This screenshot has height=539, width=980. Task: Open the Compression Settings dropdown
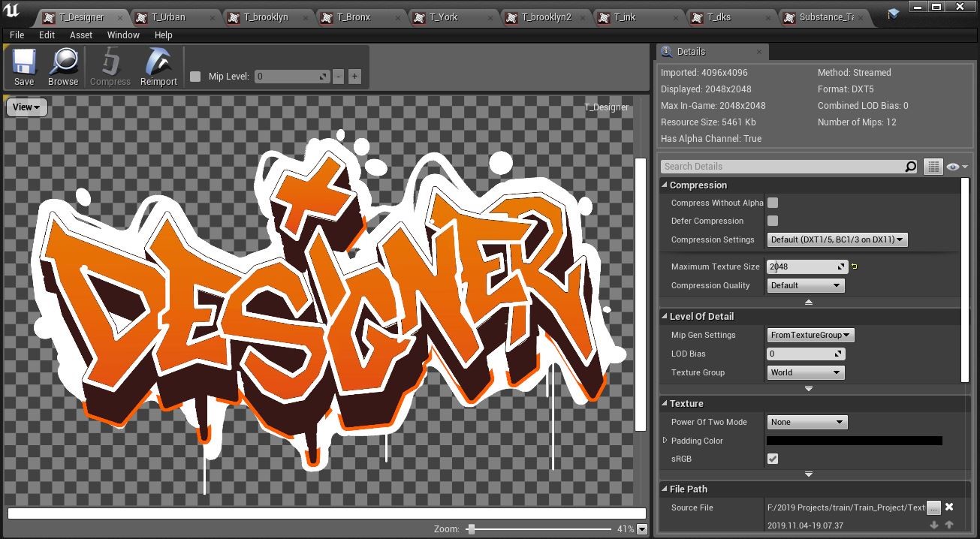tap(837, 239)
